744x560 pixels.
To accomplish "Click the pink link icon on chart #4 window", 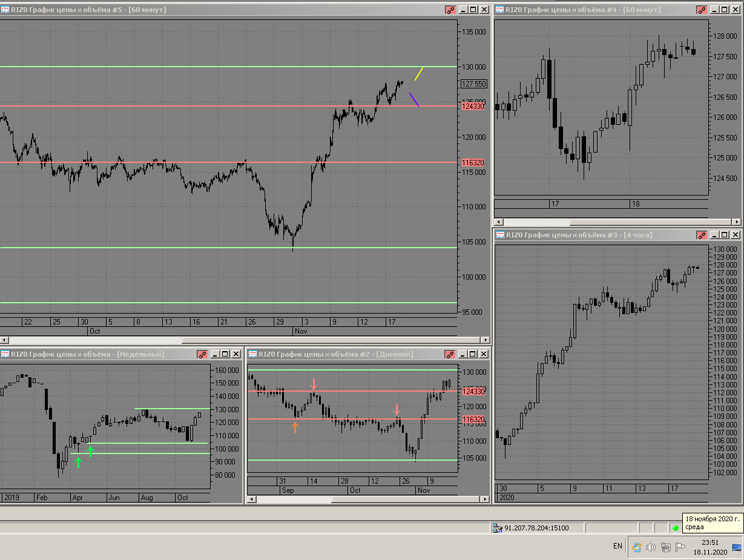I will 701,10.
